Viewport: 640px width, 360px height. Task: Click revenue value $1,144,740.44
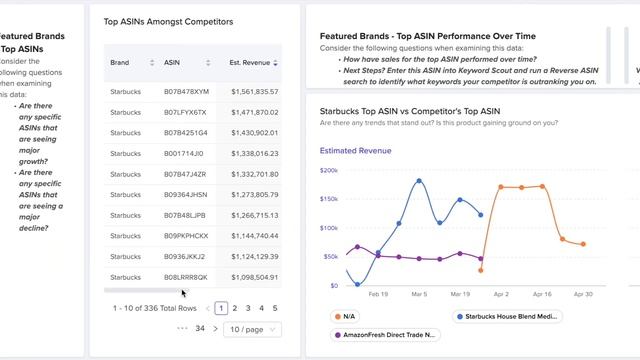click(255, 236)
